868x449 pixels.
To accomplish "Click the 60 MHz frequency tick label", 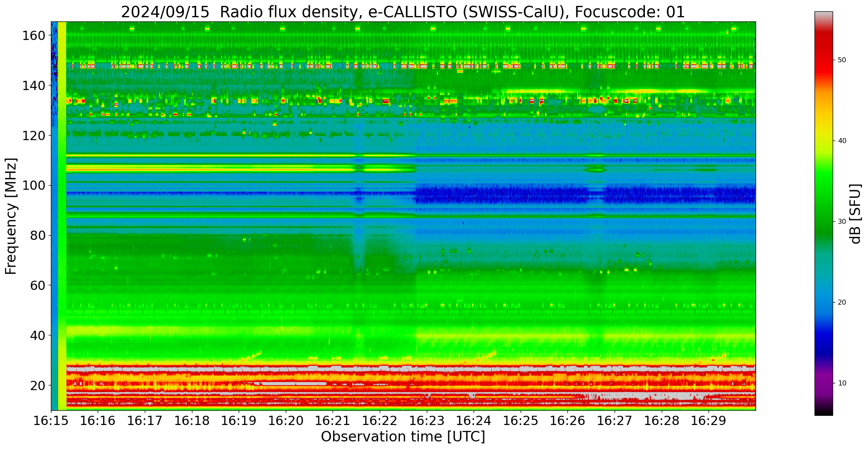I will coord(37,285).
